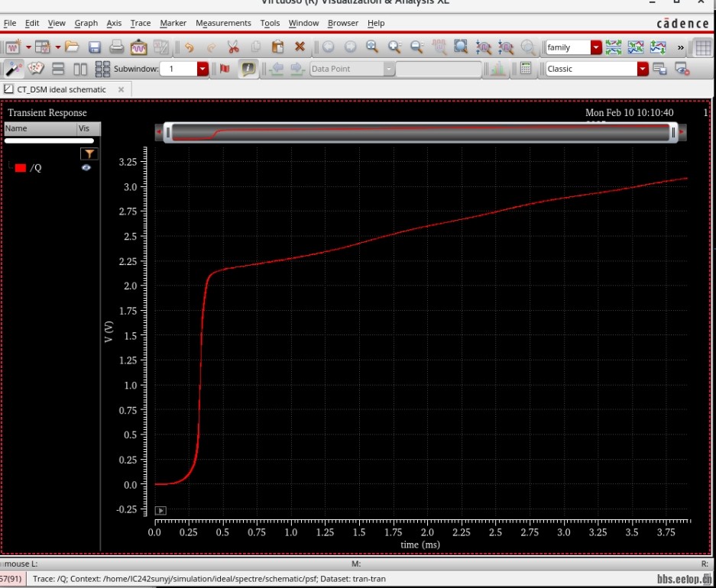Screen dimensions: 716x588
Task: Save using the floppy disk icon
Action: tap(95, 47)
